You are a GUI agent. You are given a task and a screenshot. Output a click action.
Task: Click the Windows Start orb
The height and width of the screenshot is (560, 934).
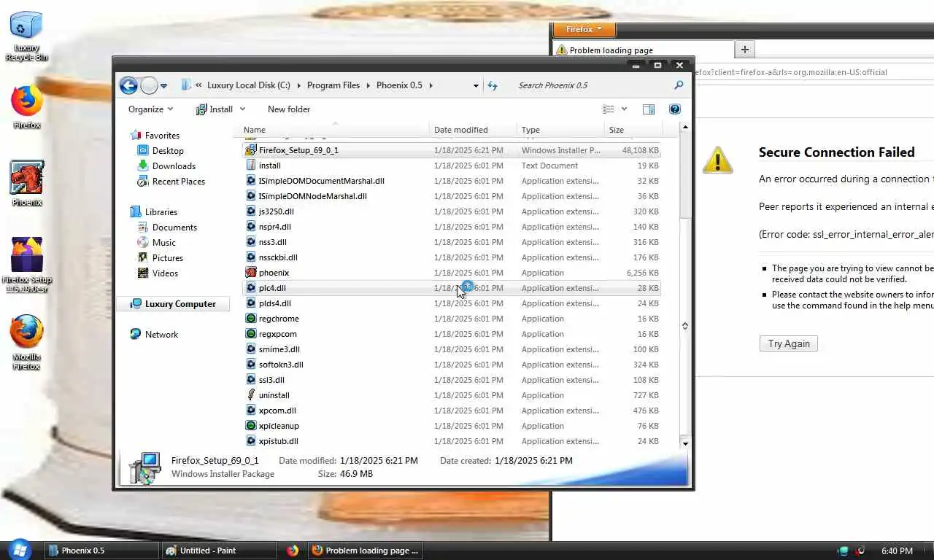click(20, 550)
